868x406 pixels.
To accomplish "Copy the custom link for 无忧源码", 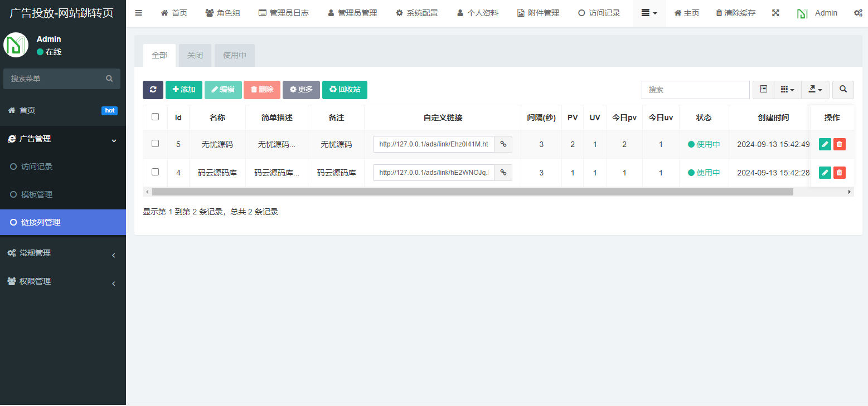I will click(503, 144).
